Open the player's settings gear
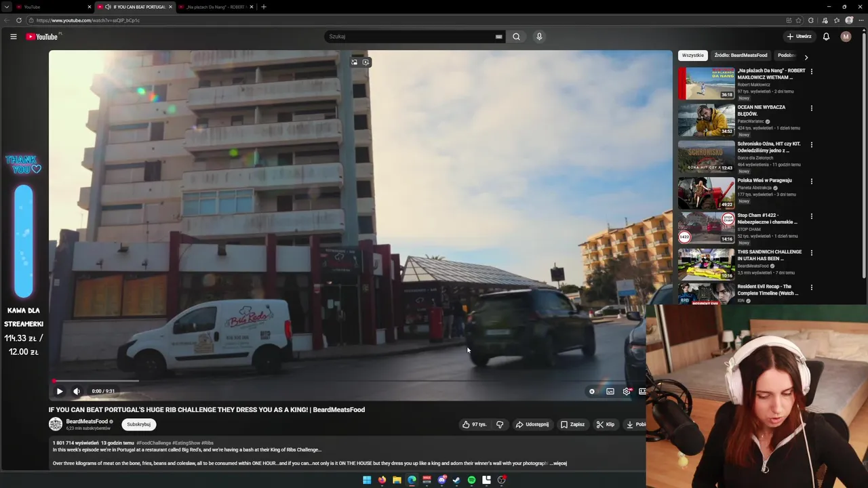 (x=627, y=391)
